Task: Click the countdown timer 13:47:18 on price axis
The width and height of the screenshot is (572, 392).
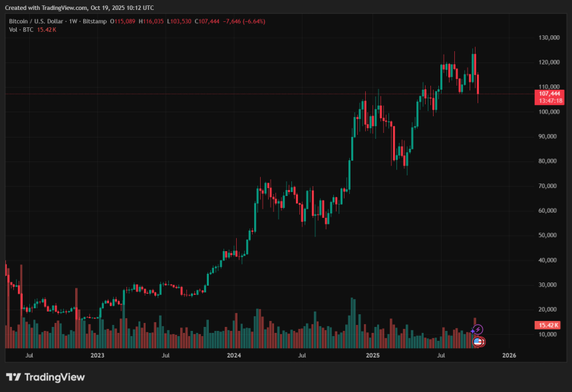Action: 550,101
